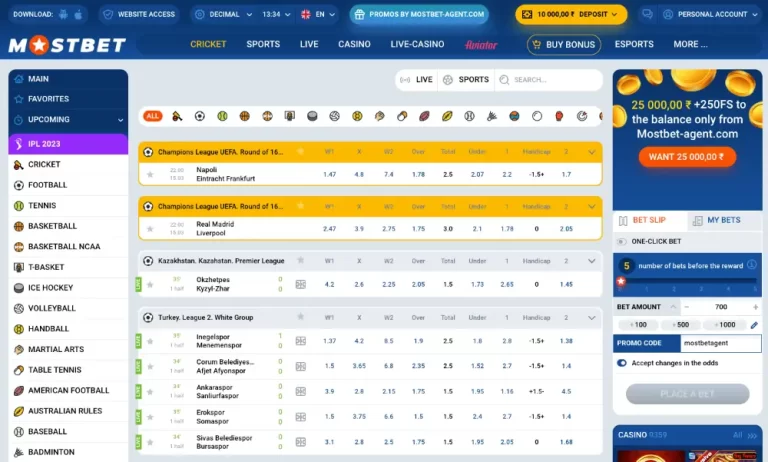Click the info icon on reward counter
Viewport: 768px width, 462px height.
pyautogui.click(x=751, y=265)
